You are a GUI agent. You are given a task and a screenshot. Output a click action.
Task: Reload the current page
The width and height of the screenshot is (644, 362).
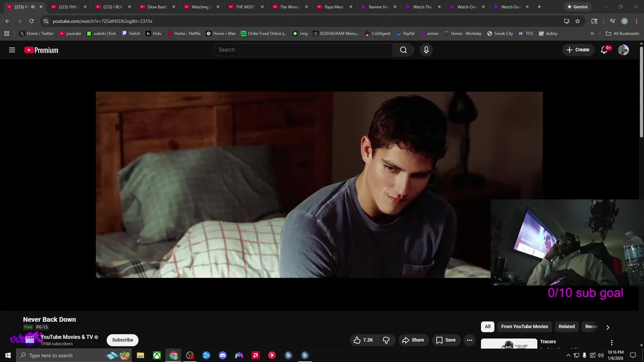[x=31, y=21]
